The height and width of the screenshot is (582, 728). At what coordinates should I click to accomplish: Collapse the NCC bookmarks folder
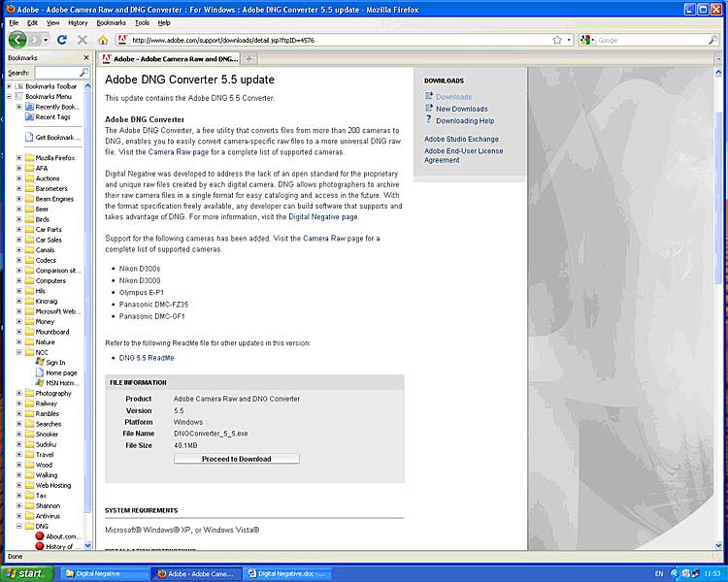18,352
